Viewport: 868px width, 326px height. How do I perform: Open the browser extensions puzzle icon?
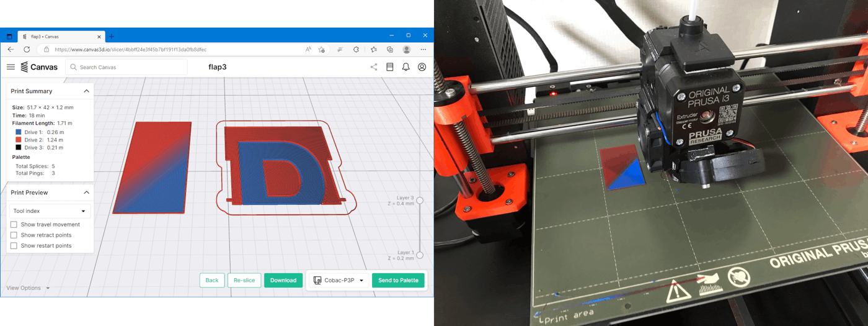pos(356,50)
